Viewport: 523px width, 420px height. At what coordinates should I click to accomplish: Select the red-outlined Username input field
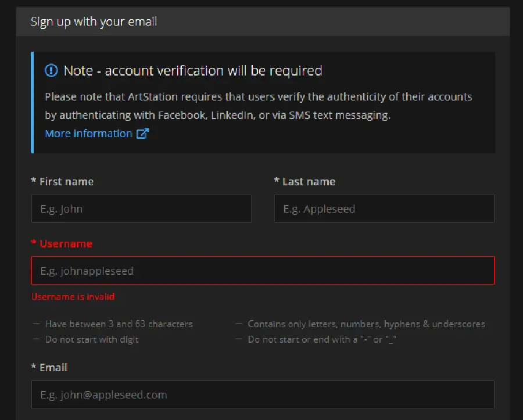263,271
